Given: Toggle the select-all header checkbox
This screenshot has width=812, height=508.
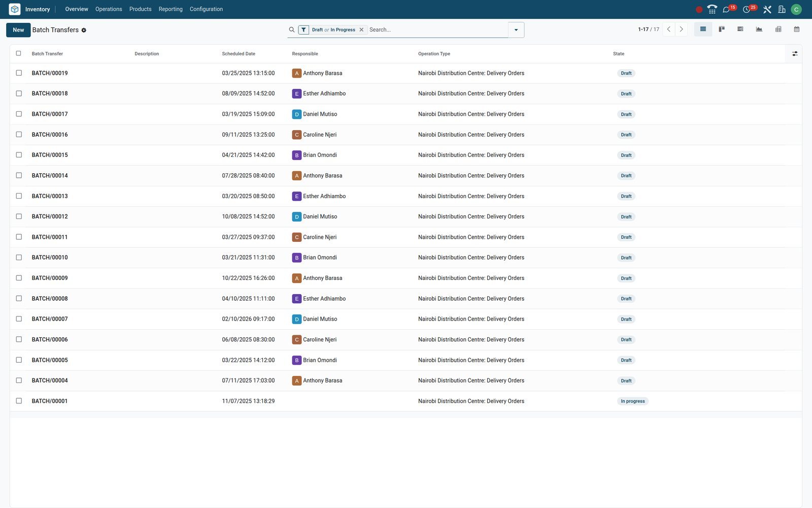Looking at the screenshot, I should (19, 53).
